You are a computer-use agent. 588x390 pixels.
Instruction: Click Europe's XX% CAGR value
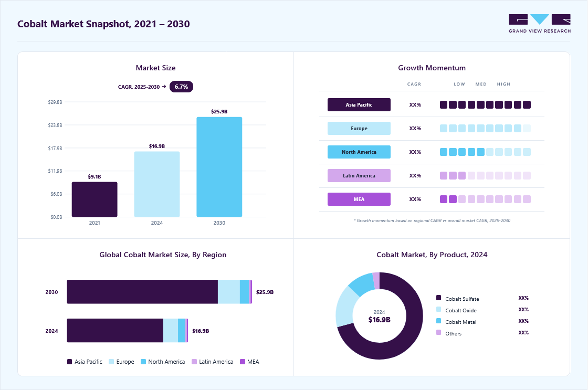point(415,129)
